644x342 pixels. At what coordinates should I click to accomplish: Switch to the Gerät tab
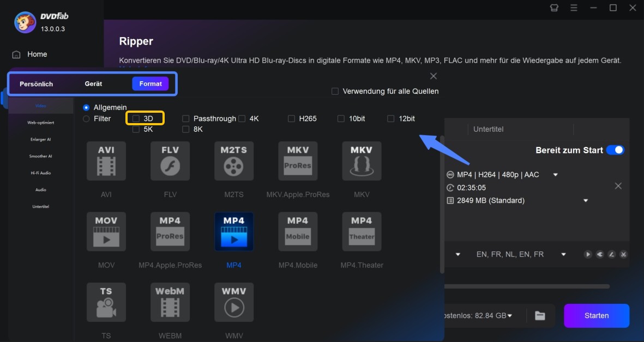point(94,84)
